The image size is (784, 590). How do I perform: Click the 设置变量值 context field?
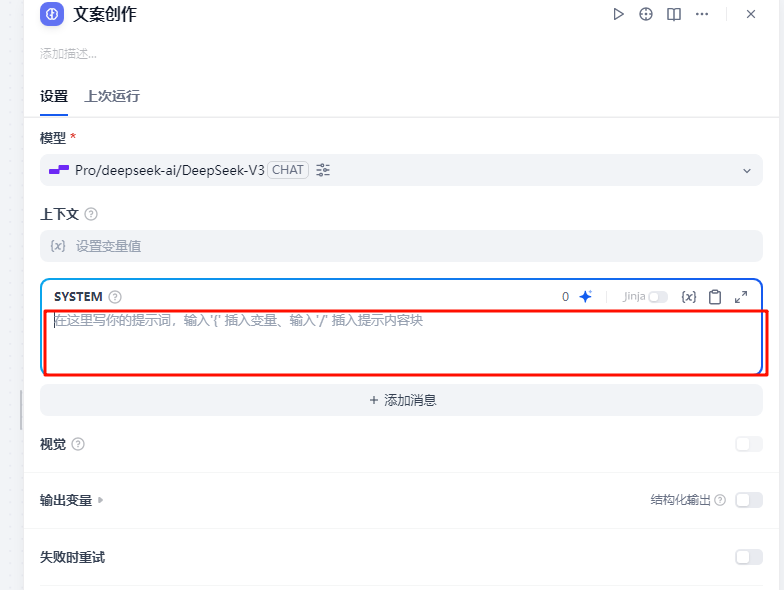[401, 246]
